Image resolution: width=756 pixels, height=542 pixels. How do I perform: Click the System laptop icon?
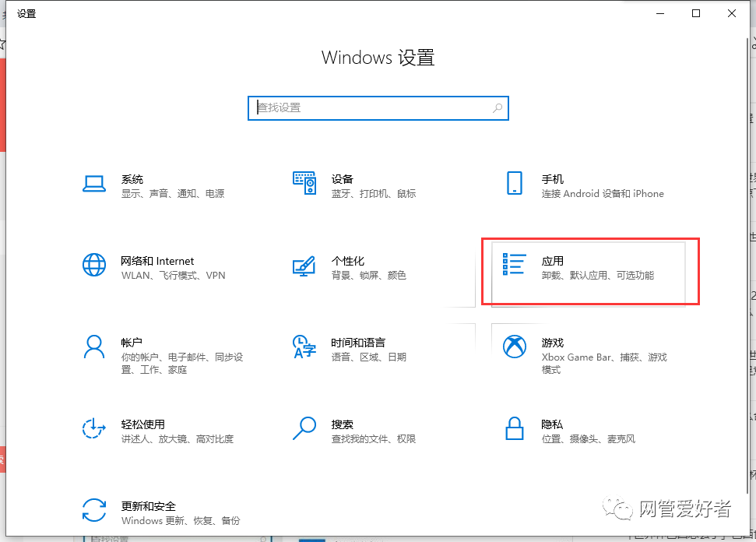click(94, 184)
